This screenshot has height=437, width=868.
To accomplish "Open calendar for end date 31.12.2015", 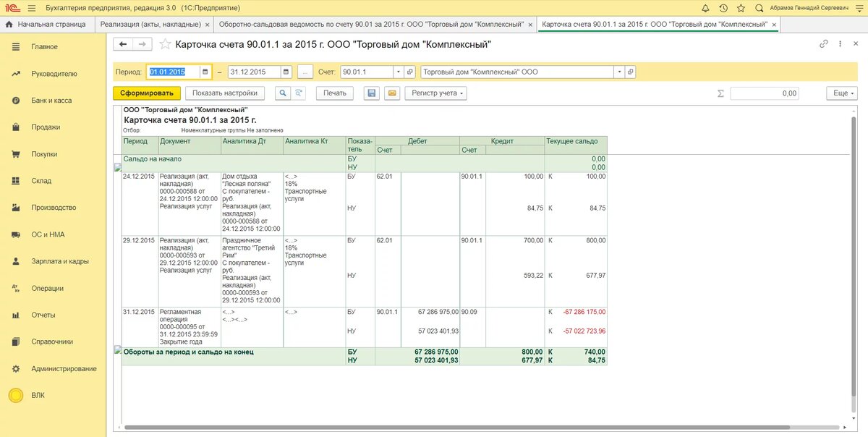I will point(286,72).
